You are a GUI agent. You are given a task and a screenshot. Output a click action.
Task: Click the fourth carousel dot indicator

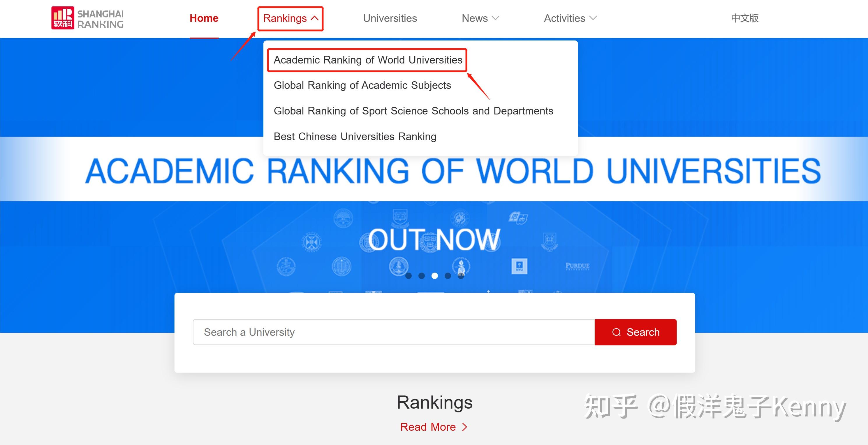pyautogui.click(x=448, y=276)
